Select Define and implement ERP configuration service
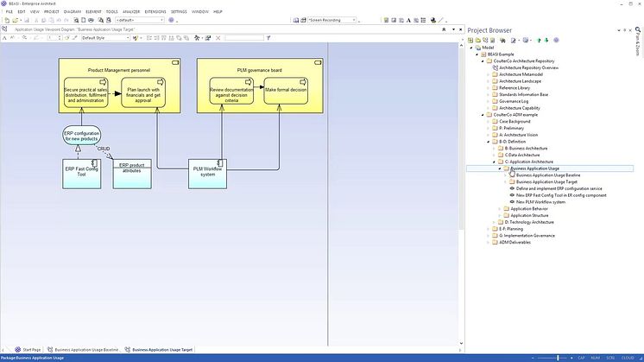644x362 pixels. (559, 188)
